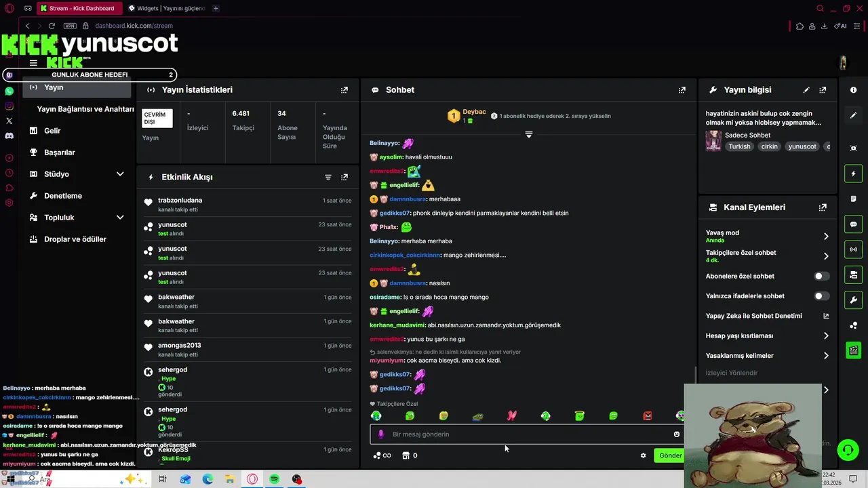
Task: Toggle the lightning activity widget in right sidebar
Action: (x=854, y=174)
